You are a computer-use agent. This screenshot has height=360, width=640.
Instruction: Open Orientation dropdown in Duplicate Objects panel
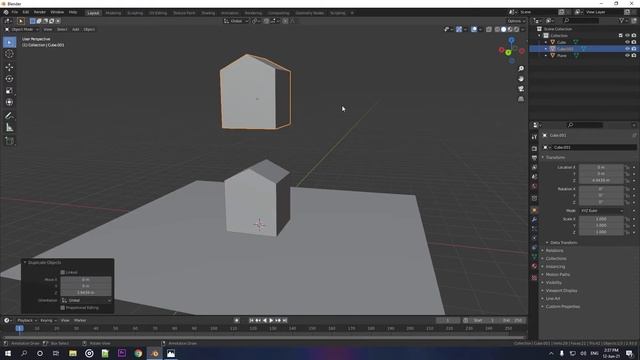(x=86, y=300)
